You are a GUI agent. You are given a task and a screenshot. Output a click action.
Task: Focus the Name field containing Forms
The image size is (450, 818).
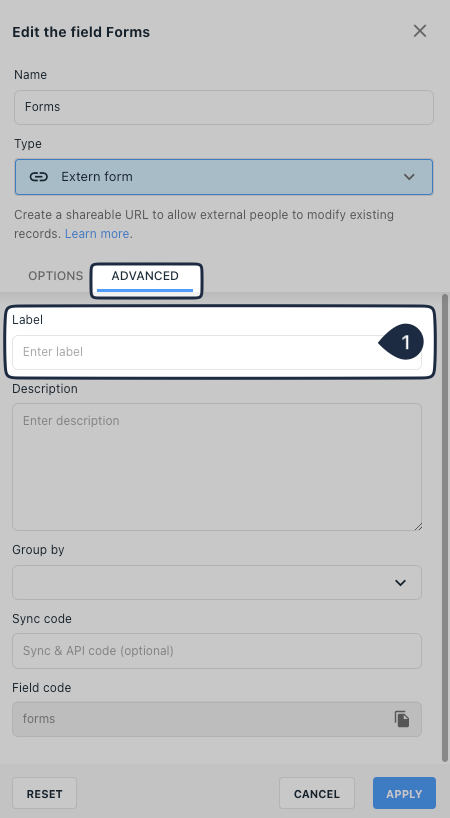[224, 107]
